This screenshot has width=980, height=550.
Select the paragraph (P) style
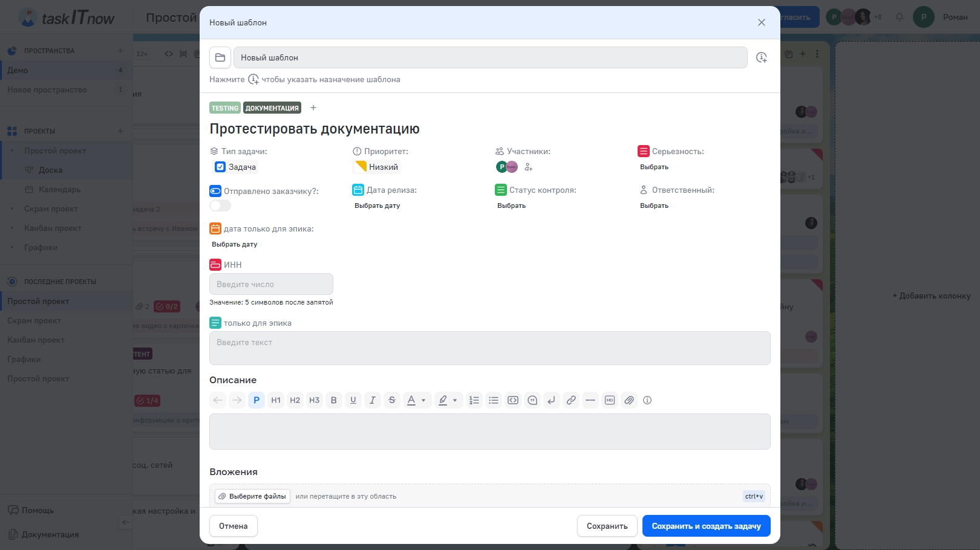[x=256, y=400]
